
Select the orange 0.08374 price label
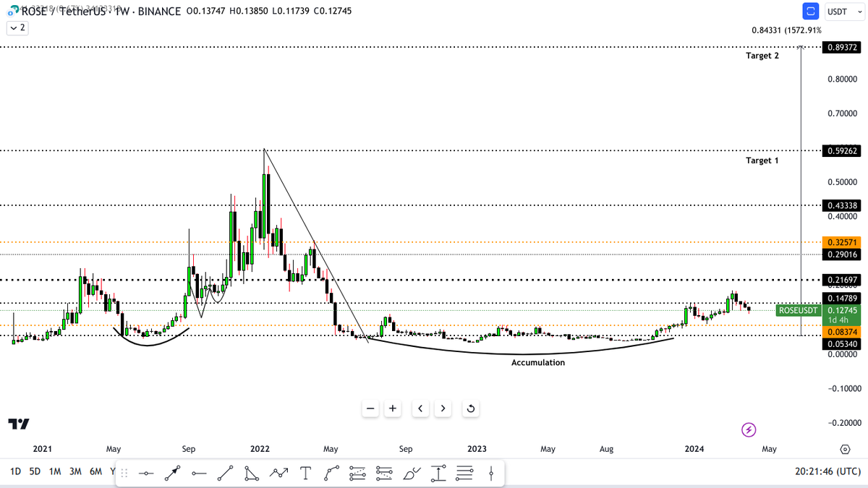tap(841, 331)
